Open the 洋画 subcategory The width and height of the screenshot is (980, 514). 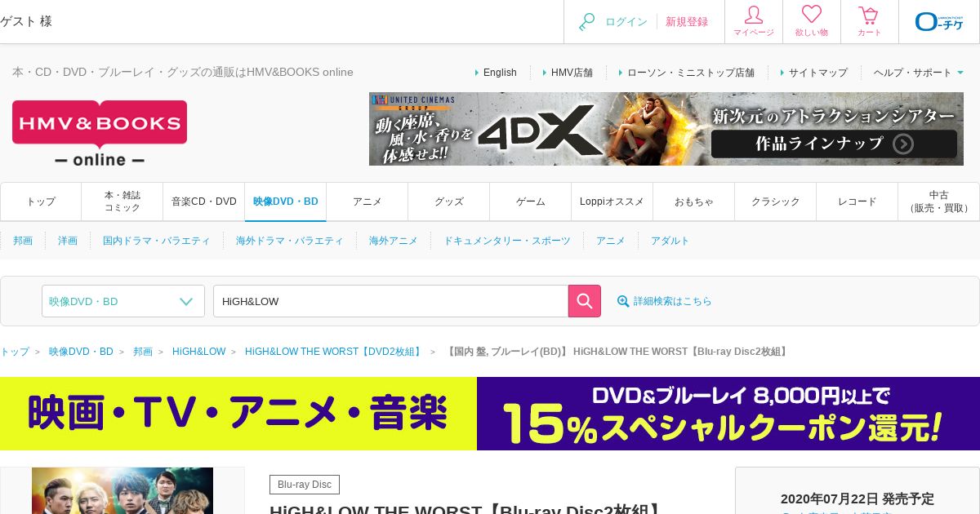coord(68,241)
